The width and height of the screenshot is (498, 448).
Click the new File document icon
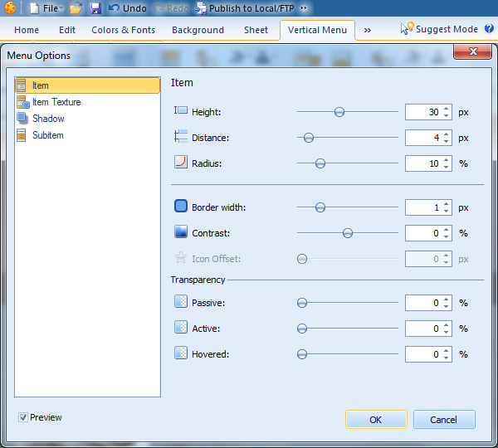(34, 8)
